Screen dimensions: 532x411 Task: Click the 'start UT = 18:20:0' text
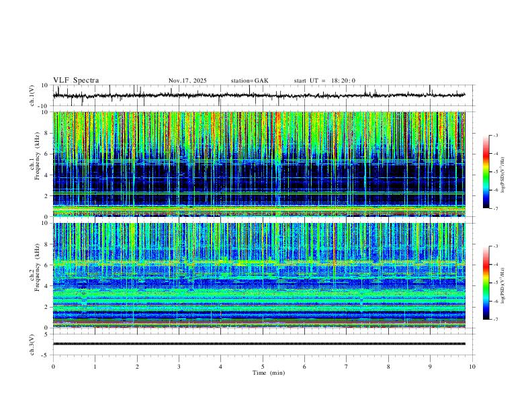tap(324, 81)
